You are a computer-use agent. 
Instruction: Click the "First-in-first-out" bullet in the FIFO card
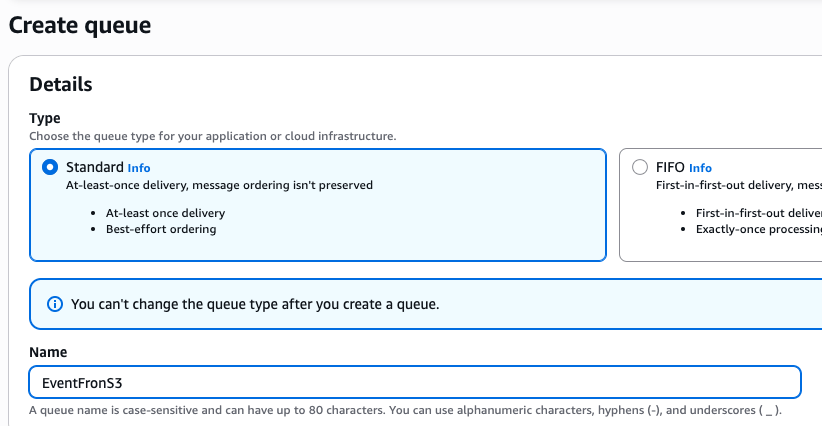coord(758,213)
